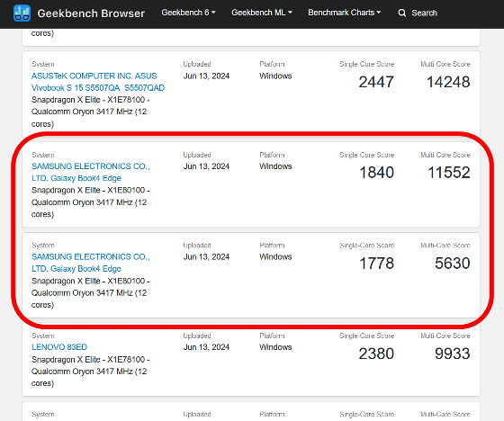
Task: Open Galaxy Book4 Edge result scoring 1840
Action: point(91,172)
